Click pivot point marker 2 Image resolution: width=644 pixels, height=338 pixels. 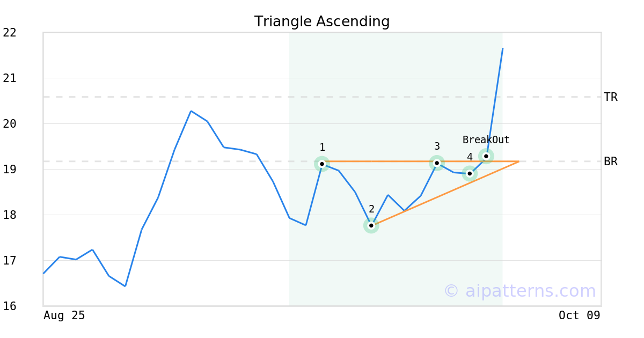371,225
